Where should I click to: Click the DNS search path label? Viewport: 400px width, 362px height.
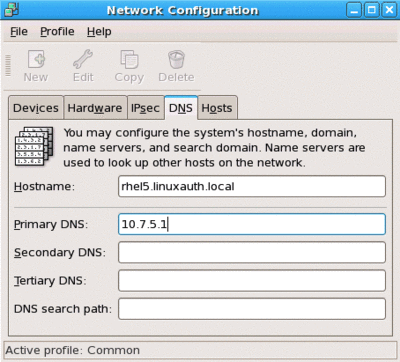pyautogui.click(x=63, y=309)
